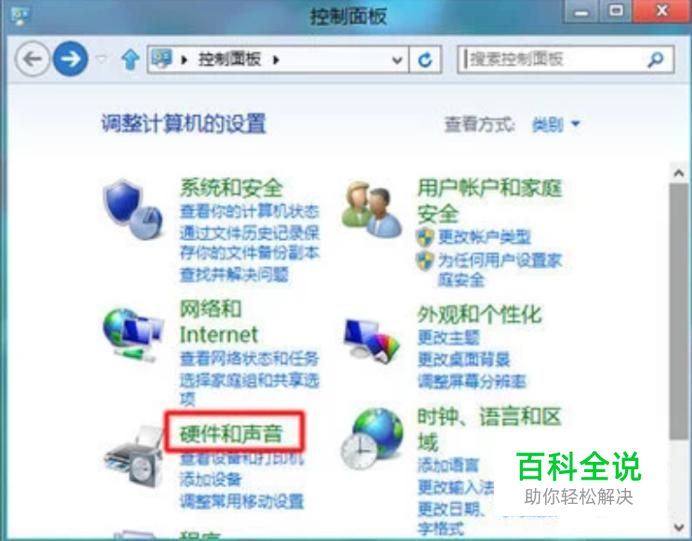Open the Network and Internet globe icon

tap(133, 334)
